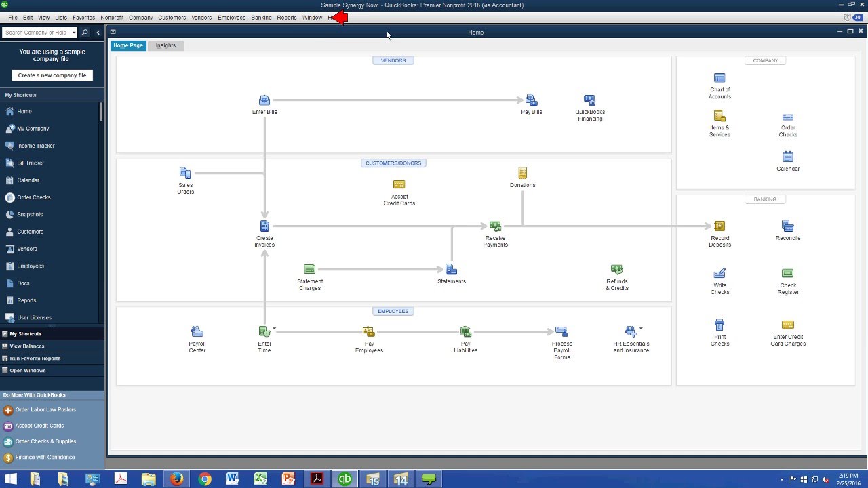The image size is (868, 488).
Task: Open the Donations icon
Action: pos(522,174)
